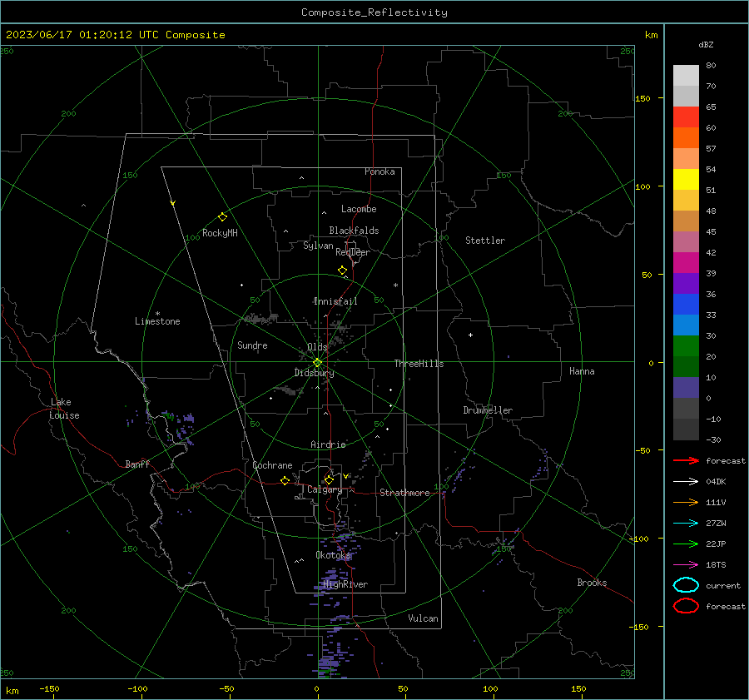Click the Banff label
The width and height of the screenshot is (749, 700).
[137, 464]
